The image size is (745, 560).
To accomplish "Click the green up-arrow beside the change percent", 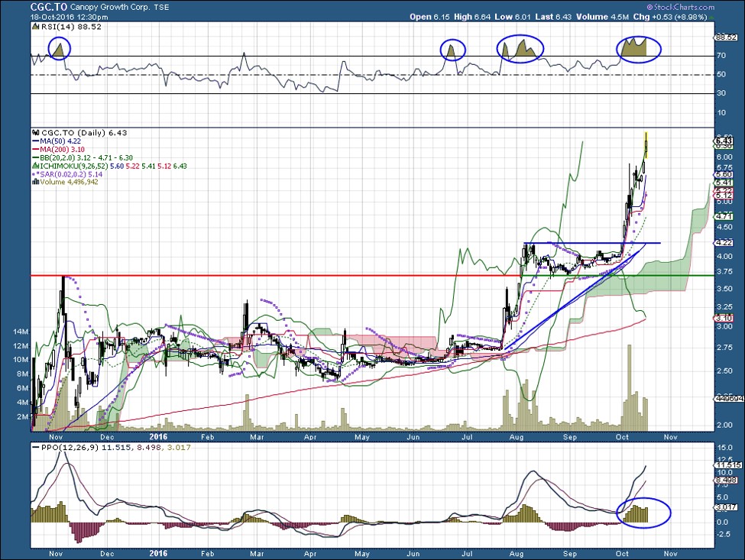I will coord(711,17).
